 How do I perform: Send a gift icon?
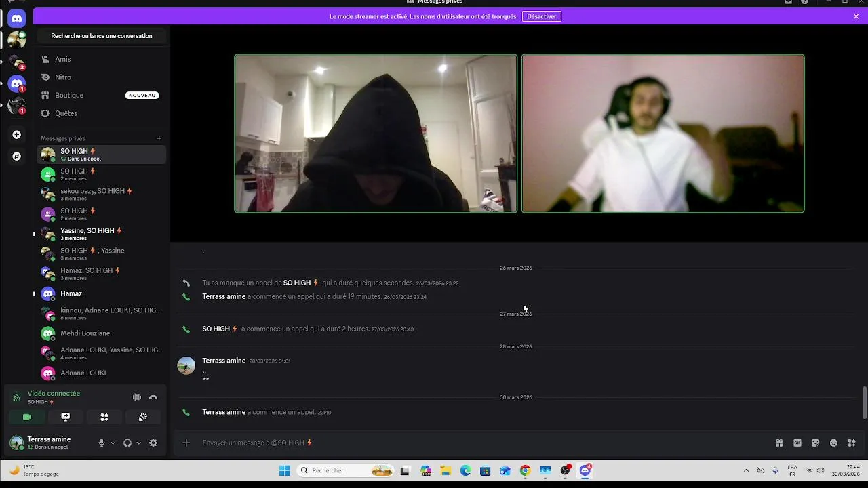[779, 443]
